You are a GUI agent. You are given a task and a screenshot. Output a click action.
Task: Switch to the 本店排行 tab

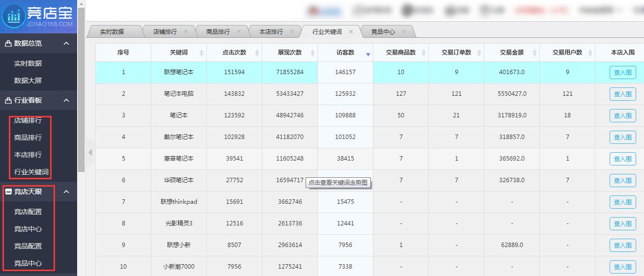click(271, 31)
